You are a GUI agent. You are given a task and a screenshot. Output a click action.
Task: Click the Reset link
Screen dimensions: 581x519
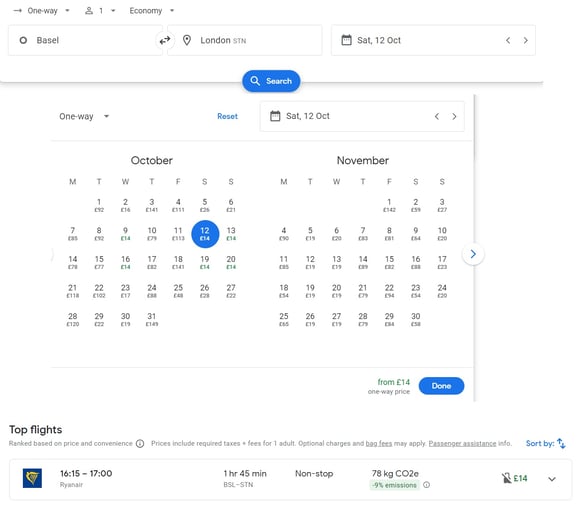tap(227, 116)
